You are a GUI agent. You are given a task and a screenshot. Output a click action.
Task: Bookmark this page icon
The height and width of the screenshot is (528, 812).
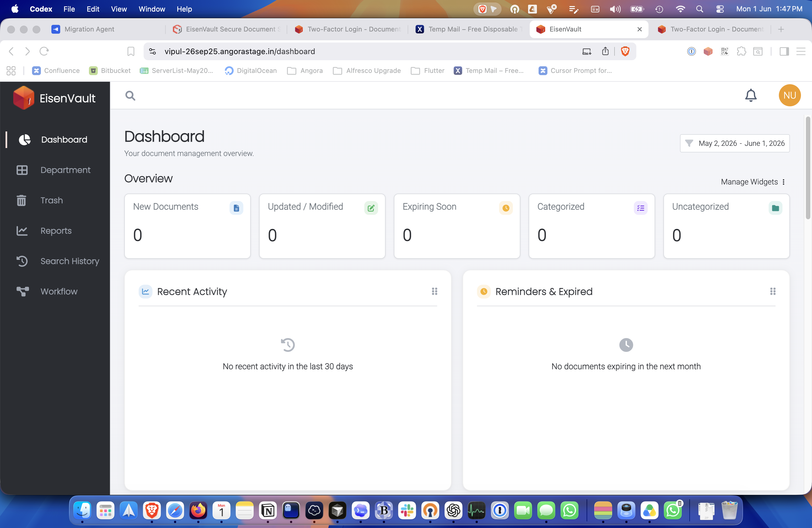[x=131, y=51]
